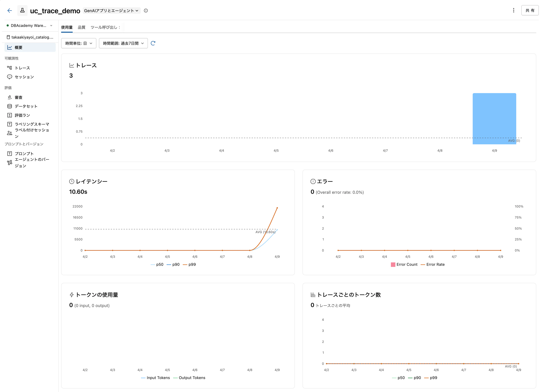Expand the 時間単位: 日 dropdown

79,43
